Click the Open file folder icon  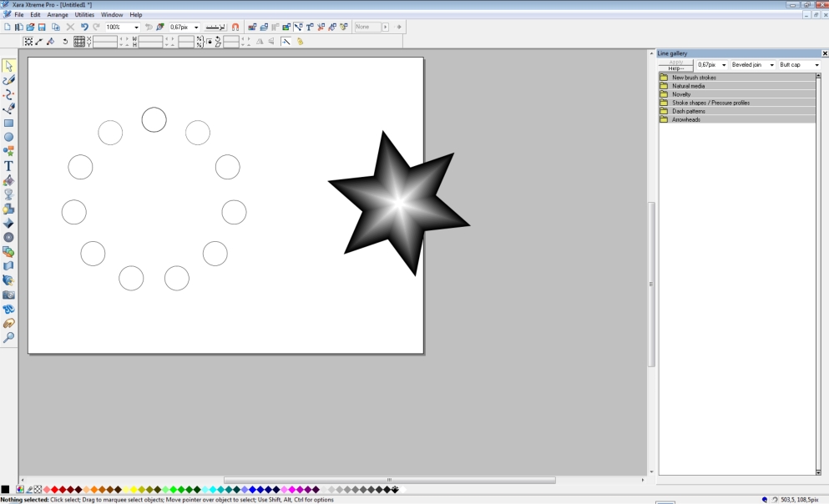pos(30,27)
